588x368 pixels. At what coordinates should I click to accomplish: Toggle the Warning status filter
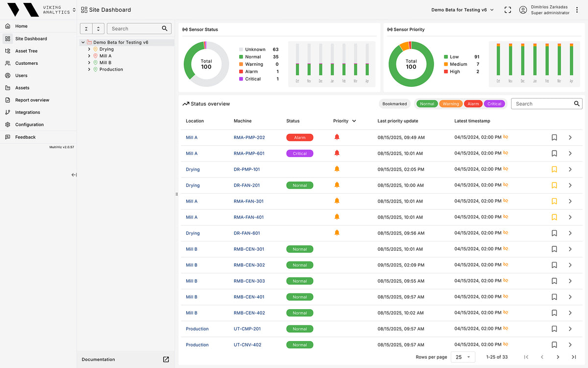click(450, 104)
